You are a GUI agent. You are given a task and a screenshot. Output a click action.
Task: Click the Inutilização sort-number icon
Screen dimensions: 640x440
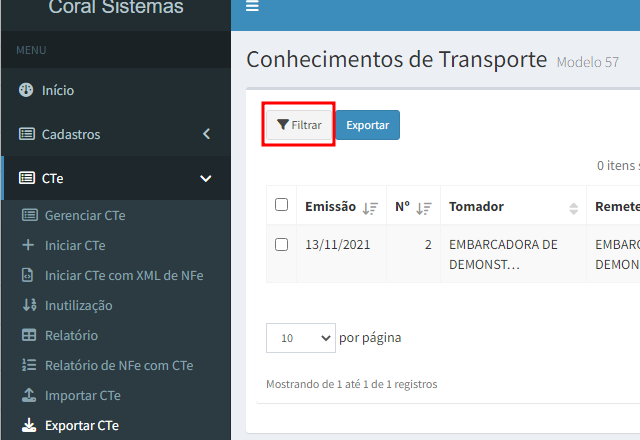tap(28, 305)
